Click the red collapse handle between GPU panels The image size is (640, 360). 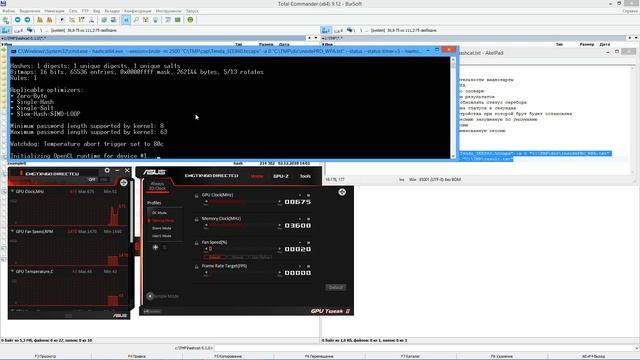click(x=137, y=247)
